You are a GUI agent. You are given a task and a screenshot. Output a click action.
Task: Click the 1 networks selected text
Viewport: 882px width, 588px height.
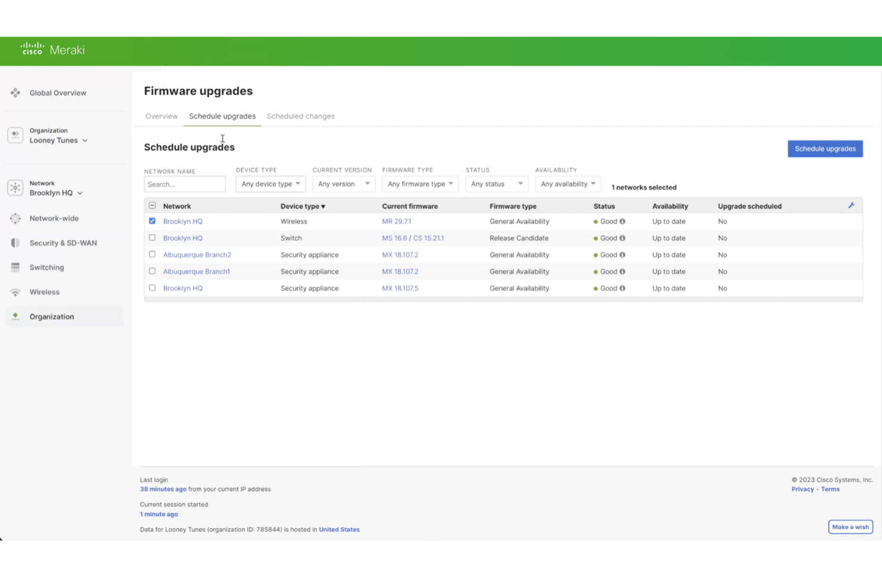pyautogui.click(x=644, y=187)
